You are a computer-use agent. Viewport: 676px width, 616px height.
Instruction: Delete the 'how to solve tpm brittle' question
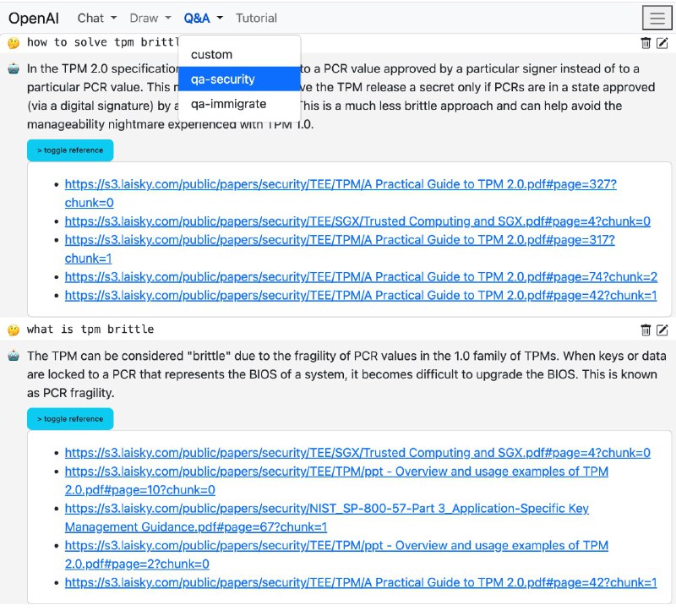click(x=646, y=43)
